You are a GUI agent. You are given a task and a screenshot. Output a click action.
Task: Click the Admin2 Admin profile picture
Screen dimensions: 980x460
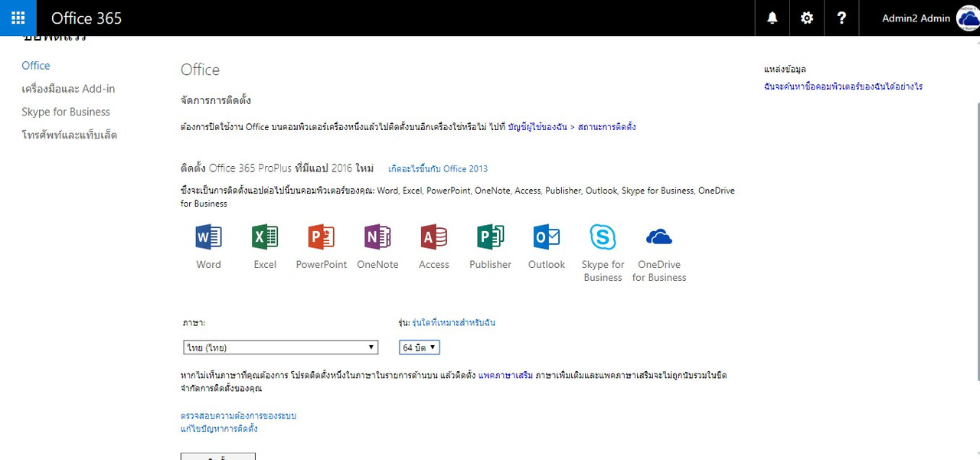pyautogui.click(x=969, y=18)
